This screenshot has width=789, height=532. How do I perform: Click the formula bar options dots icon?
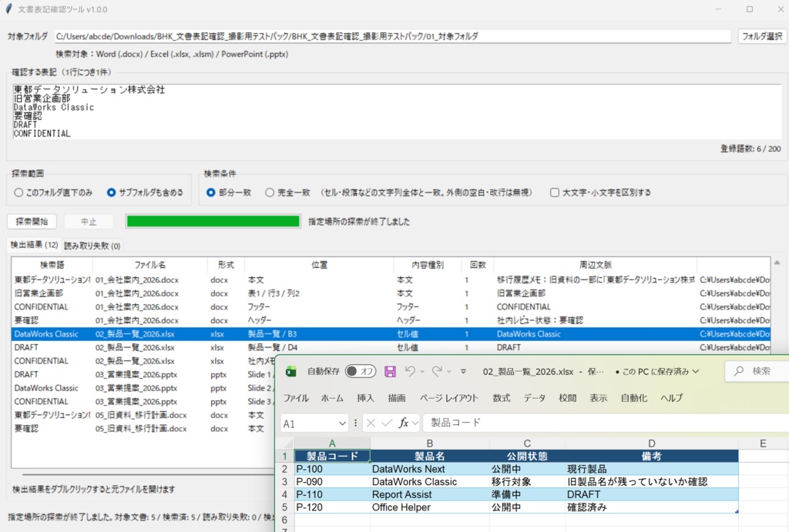(x=356, y=423)
